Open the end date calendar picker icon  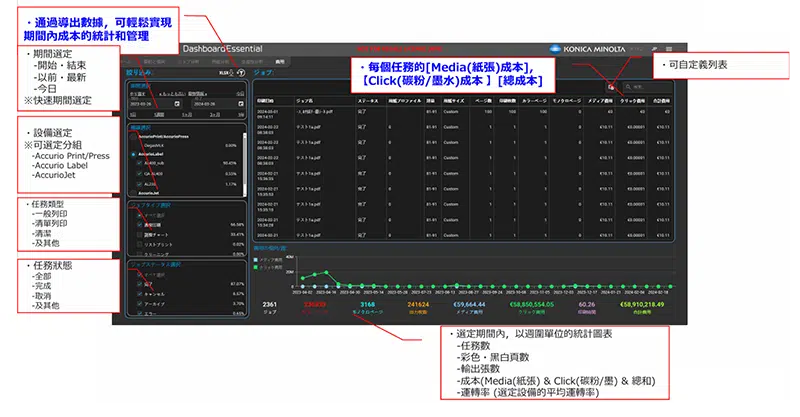(241, 104)
